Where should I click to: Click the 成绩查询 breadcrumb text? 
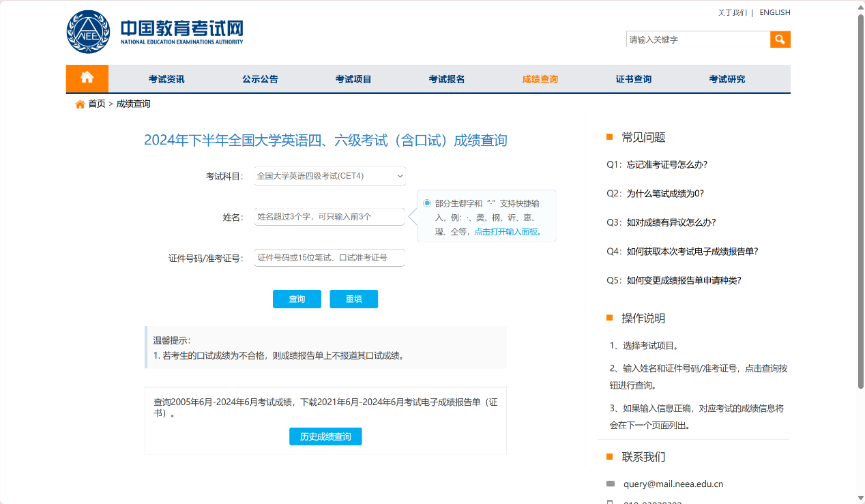click(134, 104)
